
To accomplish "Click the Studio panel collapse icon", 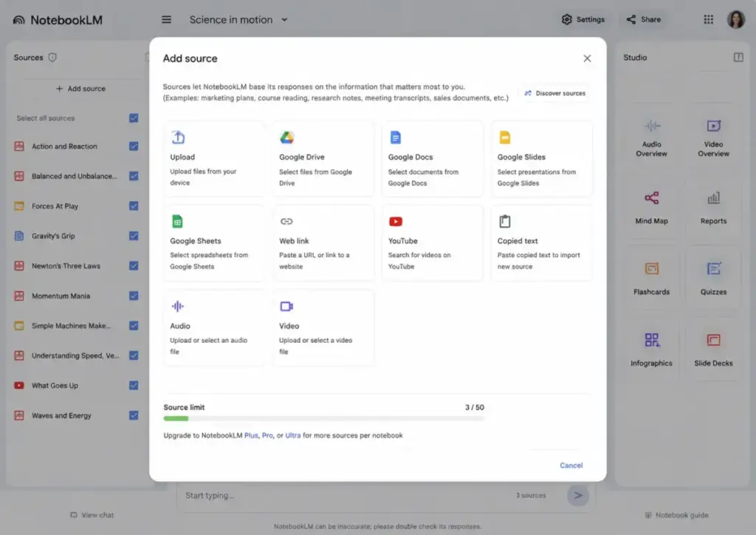I will (738, 58).
